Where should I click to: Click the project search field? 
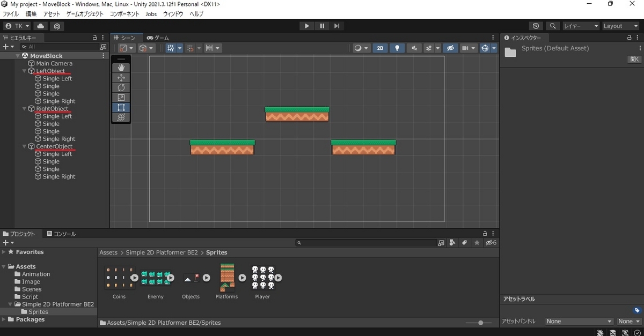coord(367,243)
